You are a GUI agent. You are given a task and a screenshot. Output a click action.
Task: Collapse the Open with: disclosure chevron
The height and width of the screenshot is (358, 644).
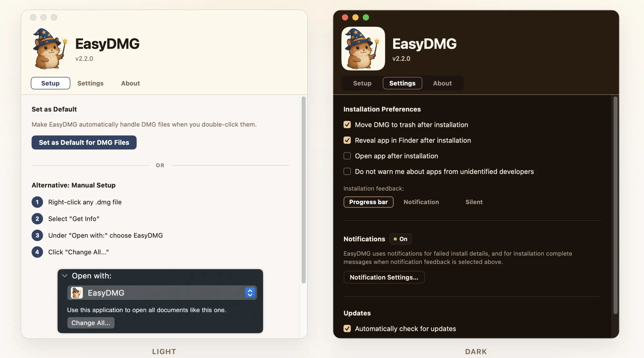pyautogui.click(x=65, y=276)
